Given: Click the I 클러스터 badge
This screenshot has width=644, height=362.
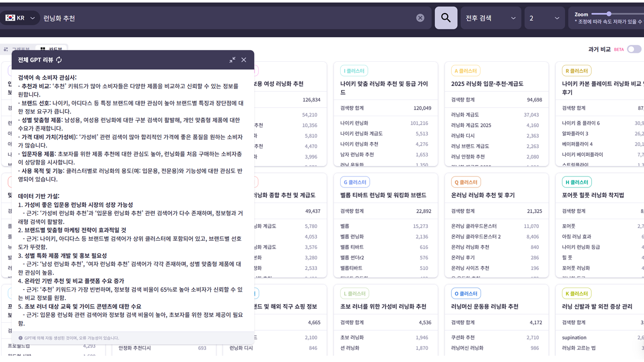Looking at the screenshot, I should click(x=354, y=70).
